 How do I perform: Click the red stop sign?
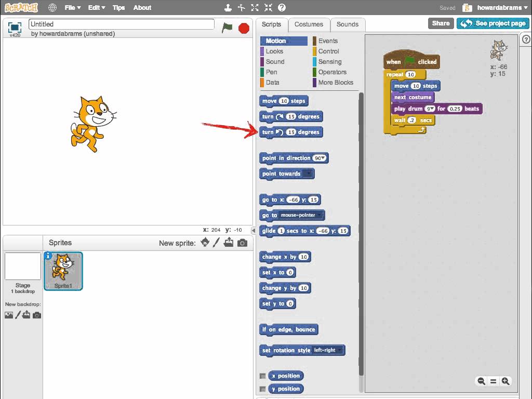(244, 28)
